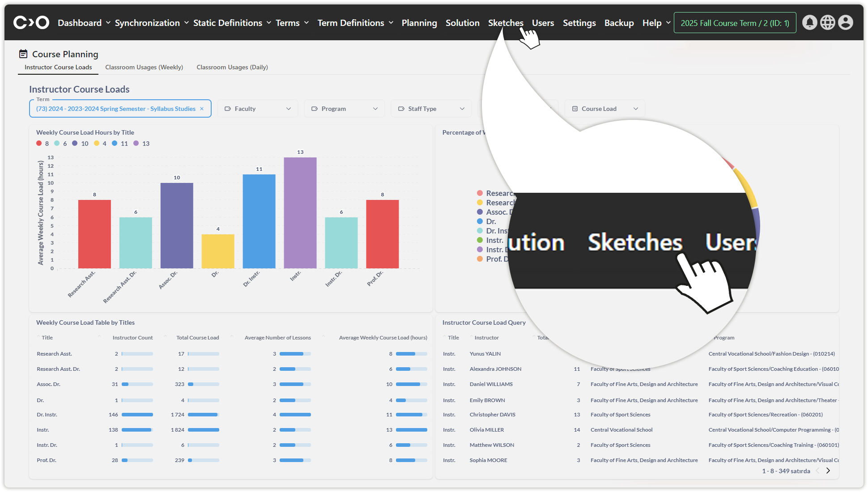Screen dimensions: 868x492
Task: Click the Course Planning calendar icon
Action: coord(23,54)
